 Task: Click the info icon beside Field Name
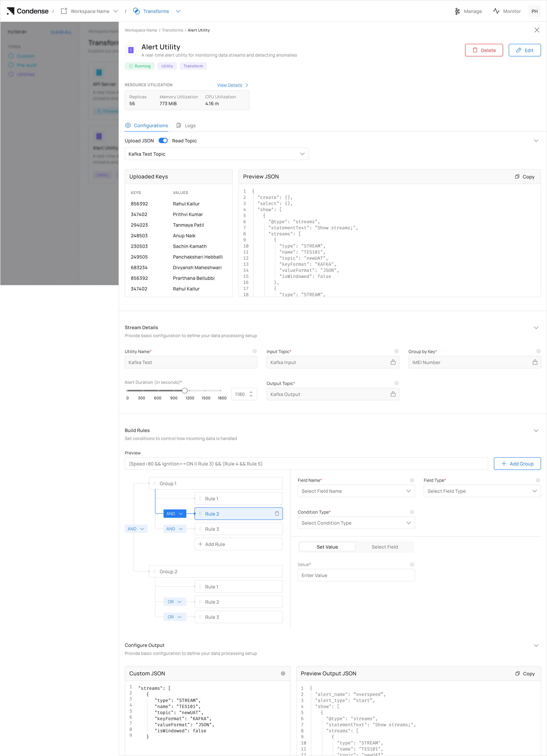412,480
